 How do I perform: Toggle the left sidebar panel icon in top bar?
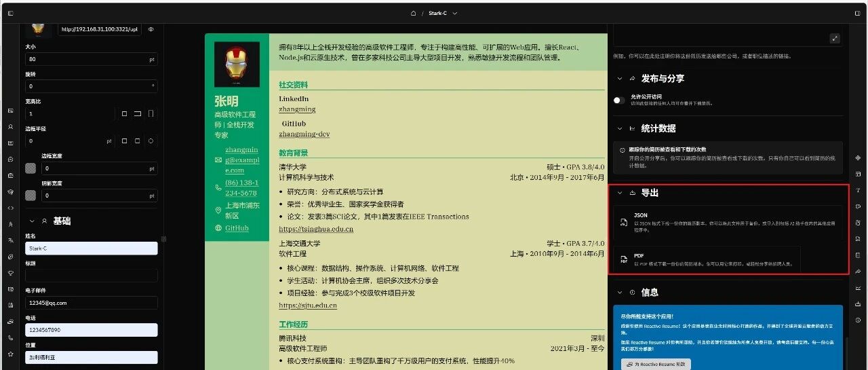point(9,13)
